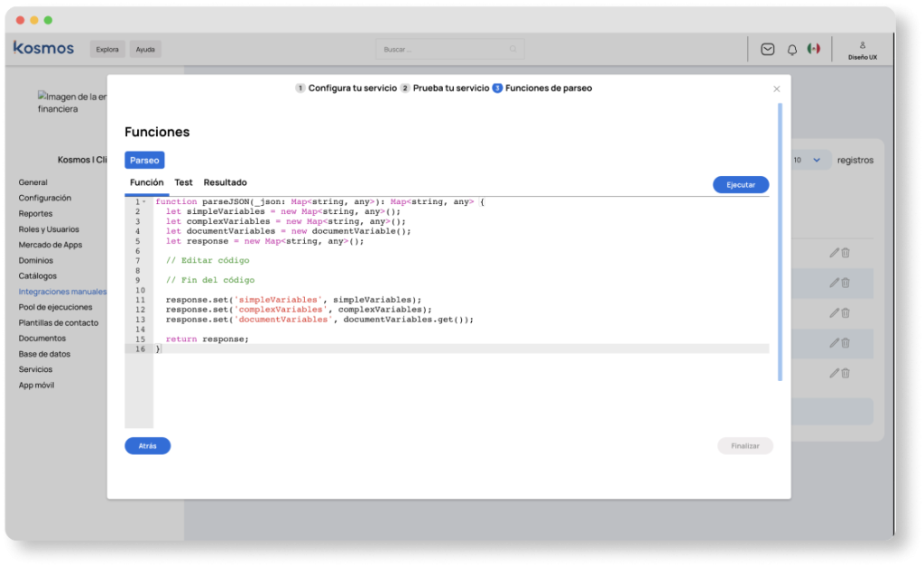
Task: Click the dialog's vertical scrollbar
Action: (x=781, y=242)
